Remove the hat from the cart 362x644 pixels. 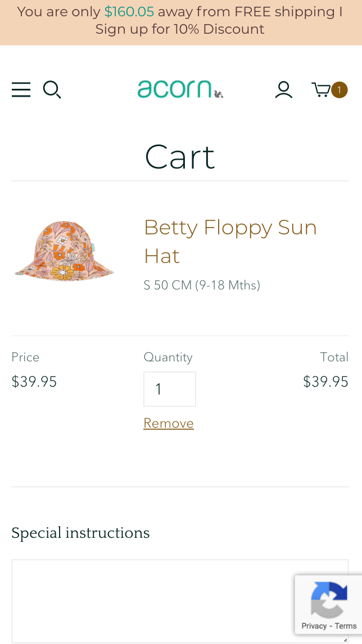169,423
